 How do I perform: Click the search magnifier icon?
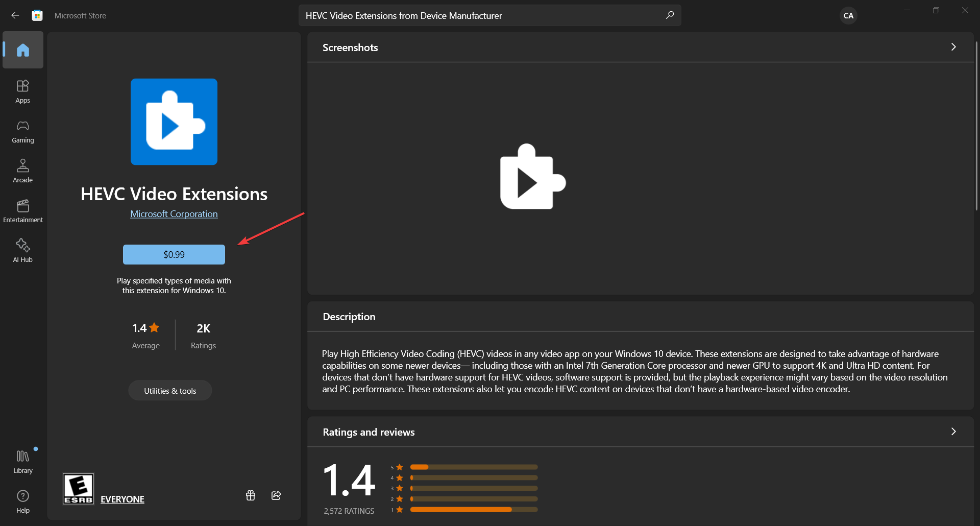click(670, 15)
